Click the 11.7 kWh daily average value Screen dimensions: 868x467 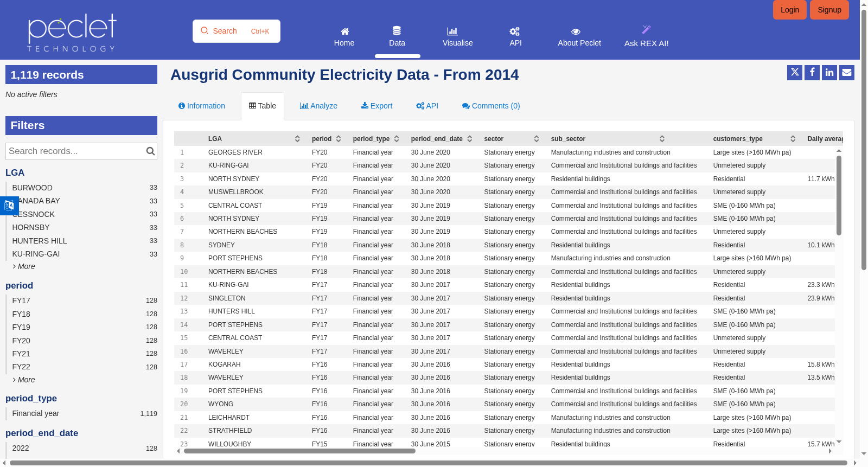point(821,179)
